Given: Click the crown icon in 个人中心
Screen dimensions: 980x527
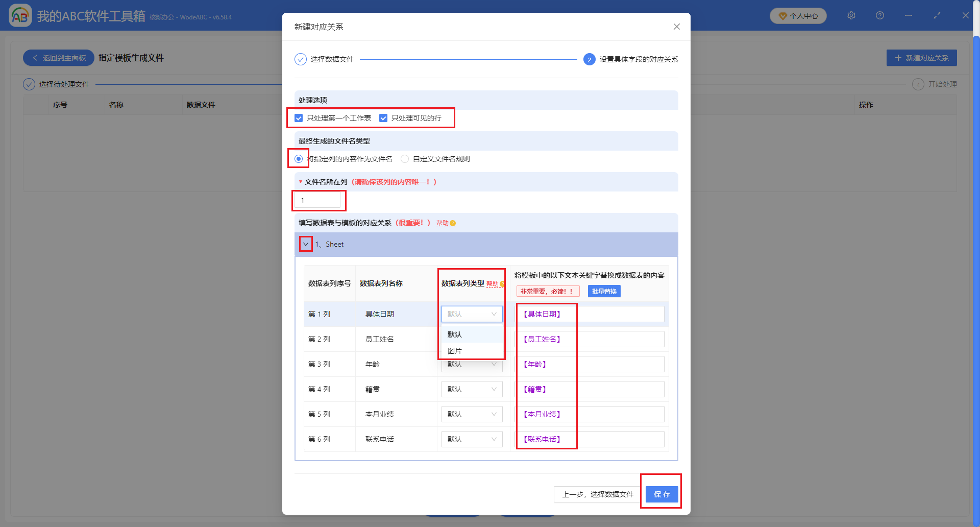Looking at the screenshot, I should (782, 15).
